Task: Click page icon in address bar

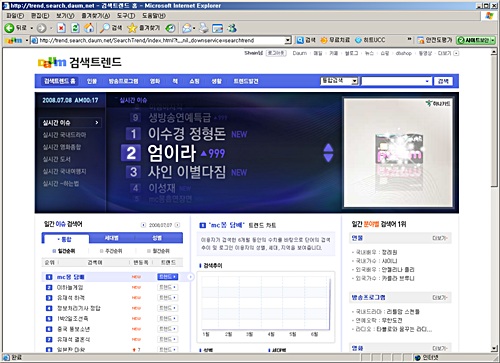Action: pos(34,41)
